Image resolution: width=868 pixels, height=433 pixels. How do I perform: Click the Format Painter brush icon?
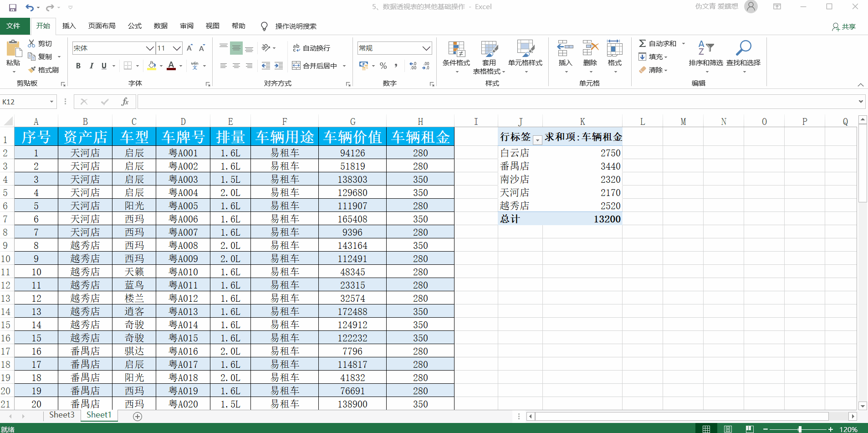pos(31,70)
